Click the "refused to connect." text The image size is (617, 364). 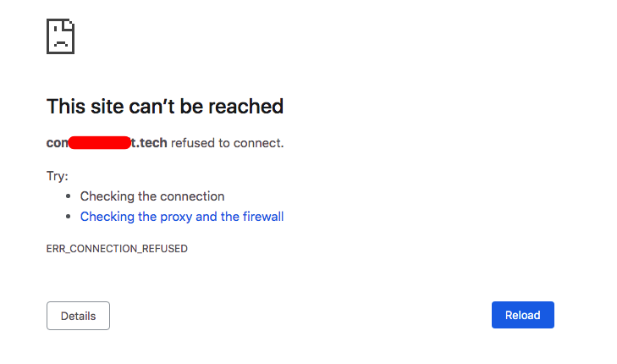pyautogui.click(x=228, y=143)
